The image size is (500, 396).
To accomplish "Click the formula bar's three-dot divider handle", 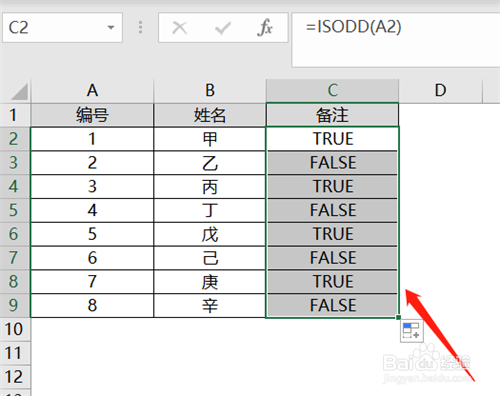I will (x=140, y=27).
